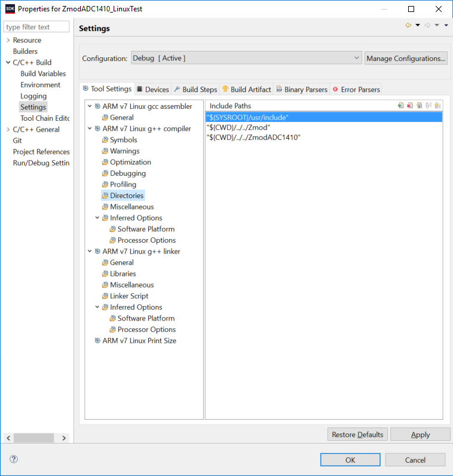
Task: Select Builders in the sidebar
Action: (25, 51)
